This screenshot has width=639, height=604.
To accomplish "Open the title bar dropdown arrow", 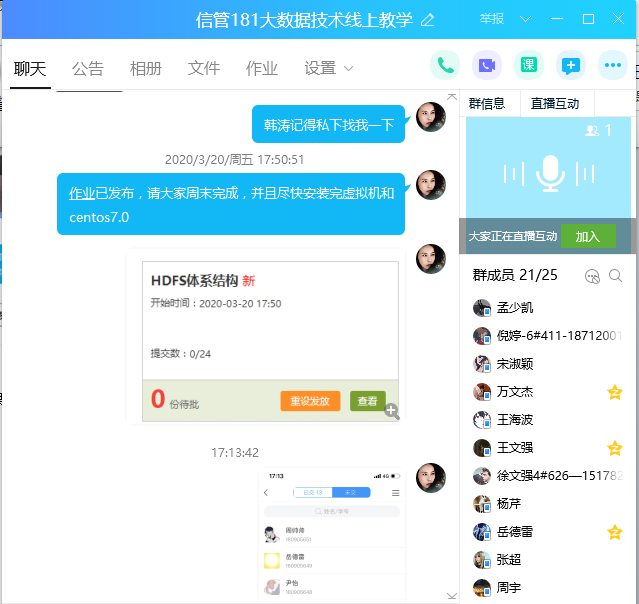I will coord(526,19).
